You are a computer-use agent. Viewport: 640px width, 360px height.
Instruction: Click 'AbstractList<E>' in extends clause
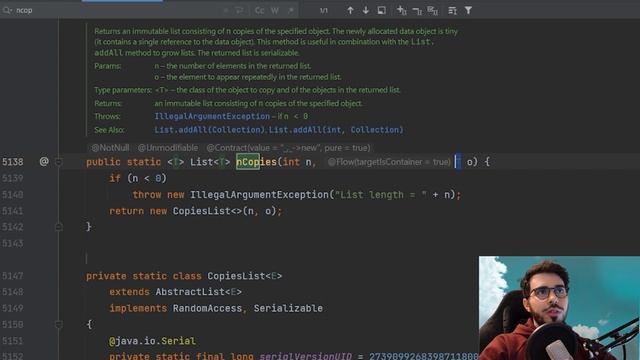pos(198,292)
